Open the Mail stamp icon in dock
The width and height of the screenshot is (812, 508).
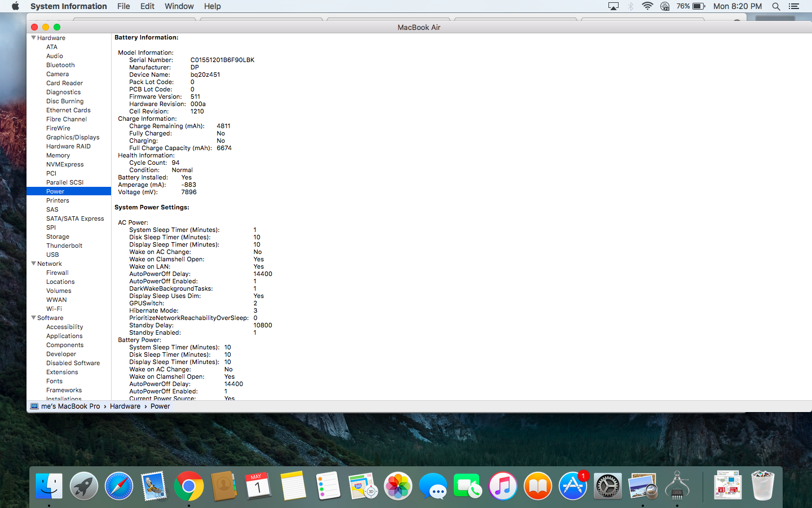point(154,485)
